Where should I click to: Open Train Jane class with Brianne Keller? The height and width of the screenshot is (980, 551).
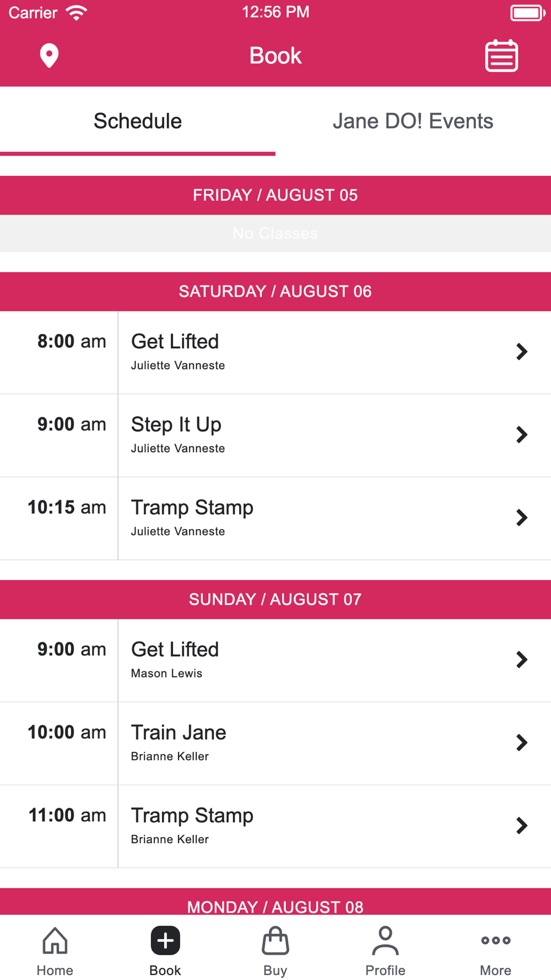tap(275, 744)
